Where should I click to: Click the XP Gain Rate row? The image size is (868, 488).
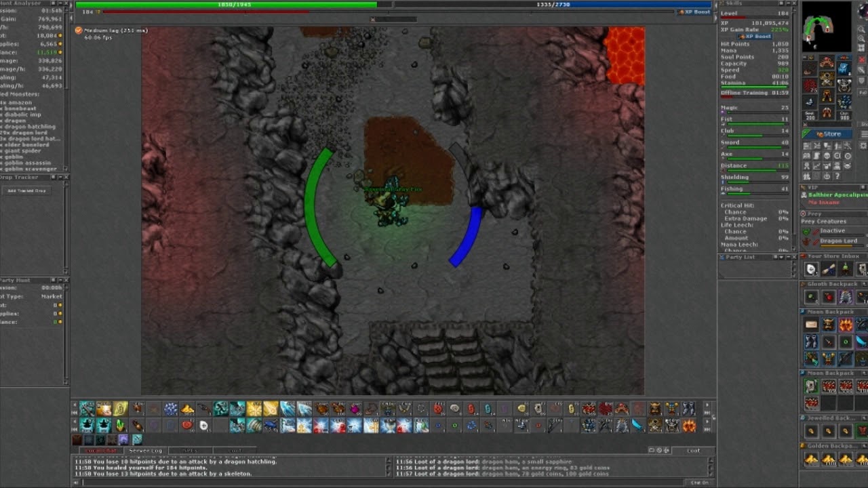coord(754,30)
